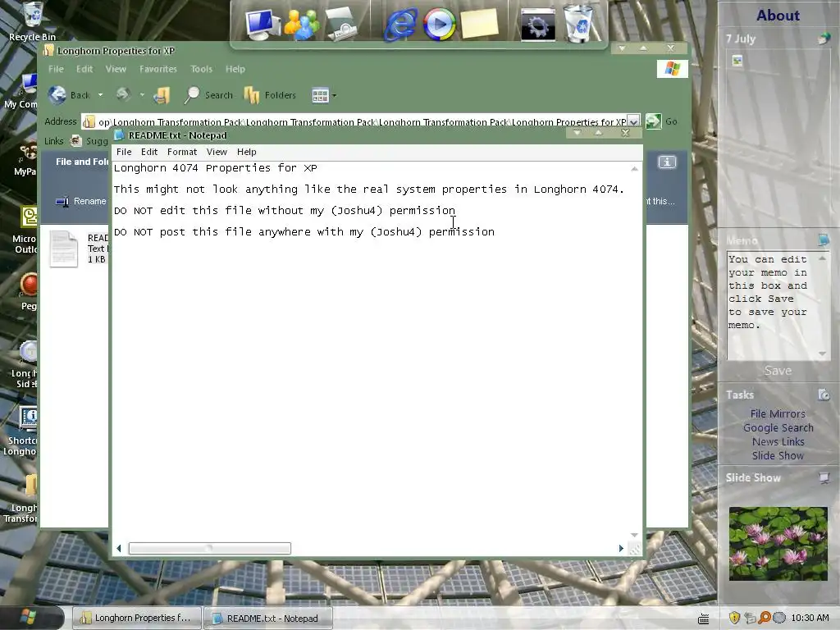
Task: Click Notepad horizontal scrollbar right arrow
Action: point(621,548)
